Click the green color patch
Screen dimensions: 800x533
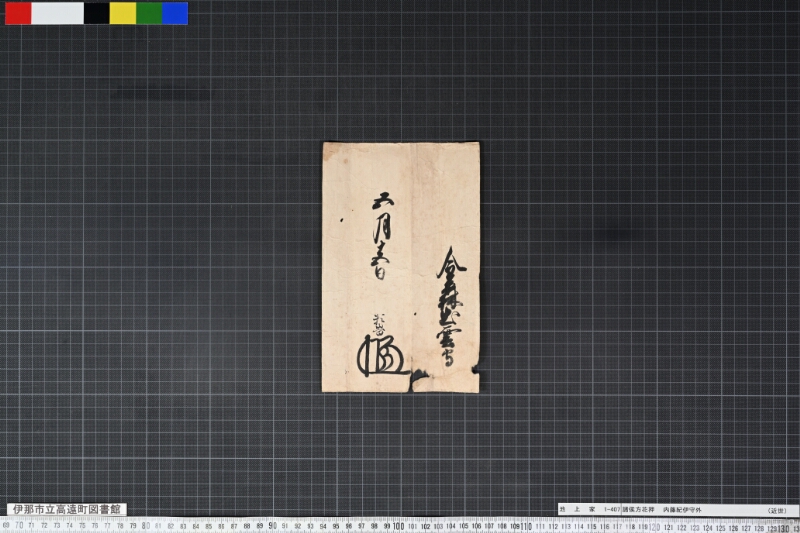coord(149,13)
